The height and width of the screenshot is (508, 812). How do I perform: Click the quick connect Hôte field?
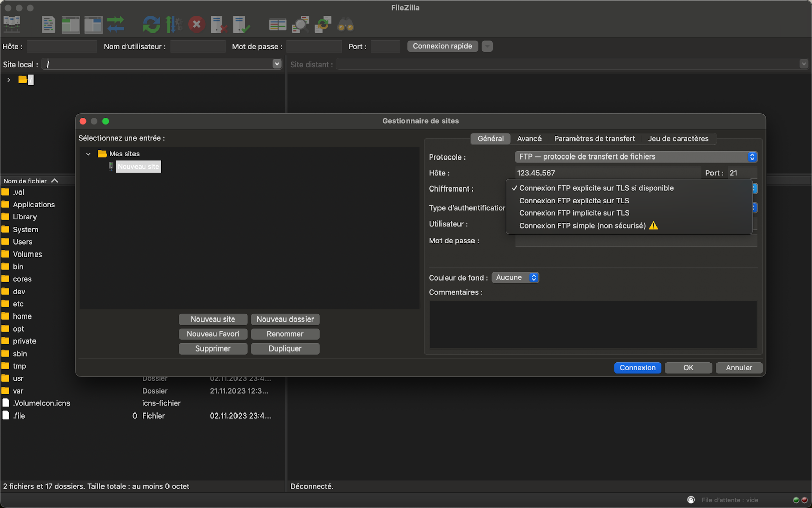(x=62, y=46)
